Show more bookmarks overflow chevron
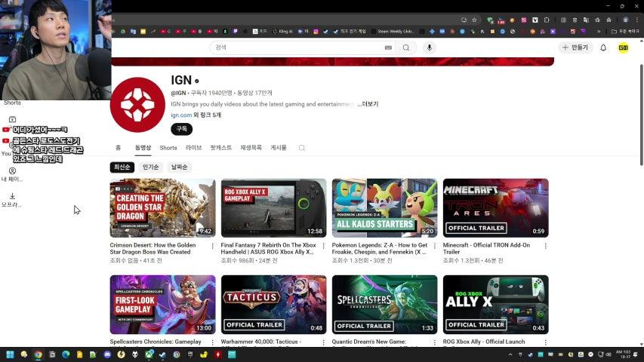The width and height of the screenshot is (644, 362). 599,31
